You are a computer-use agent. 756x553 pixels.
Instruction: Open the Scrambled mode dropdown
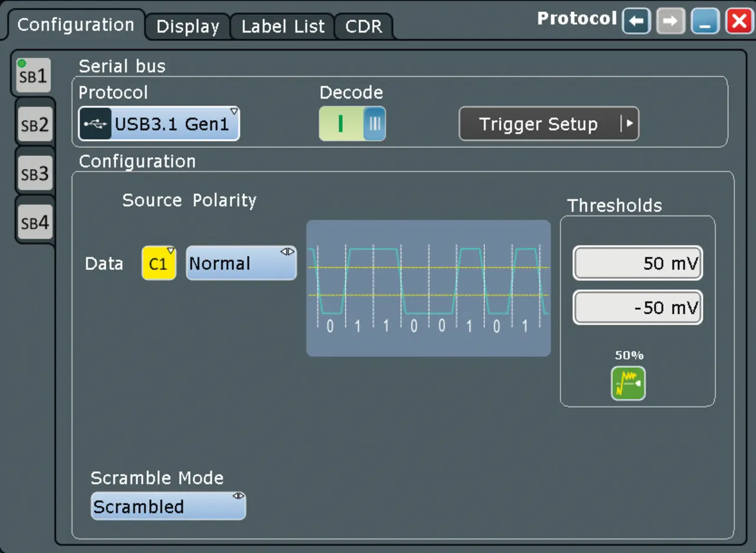[168, 506]
